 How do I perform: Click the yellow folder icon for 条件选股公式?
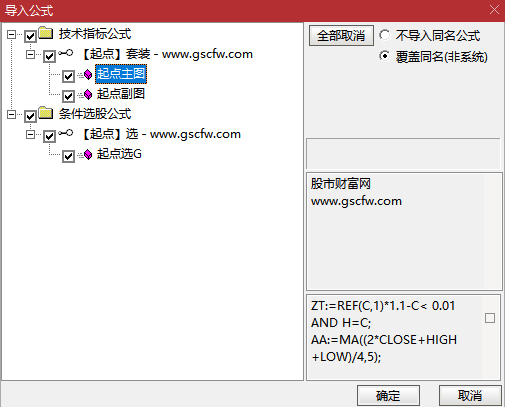point(46,113)
